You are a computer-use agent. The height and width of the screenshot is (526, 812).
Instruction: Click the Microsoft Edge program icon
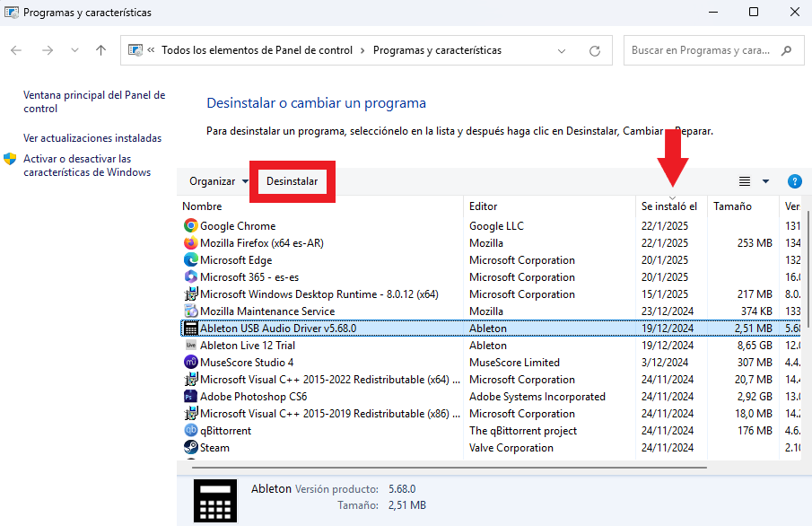point(190,259)
